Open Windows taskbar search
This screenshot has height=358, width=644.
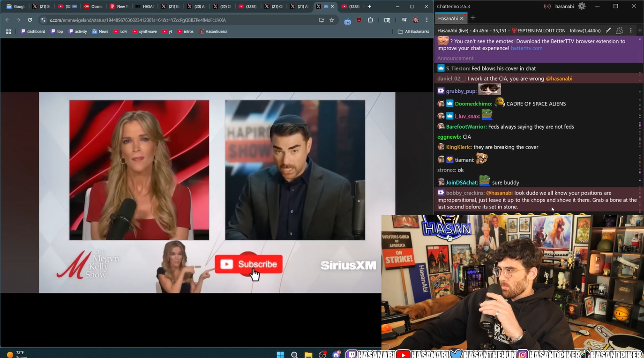[294, 354]
